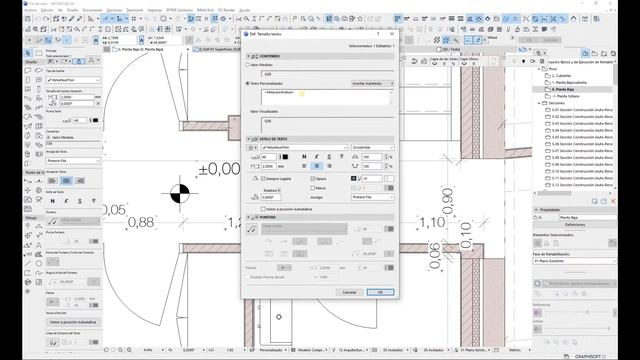Open the Edición menu
The height and width of the screenshot is (360, 640).
click(x=47, y=10)
